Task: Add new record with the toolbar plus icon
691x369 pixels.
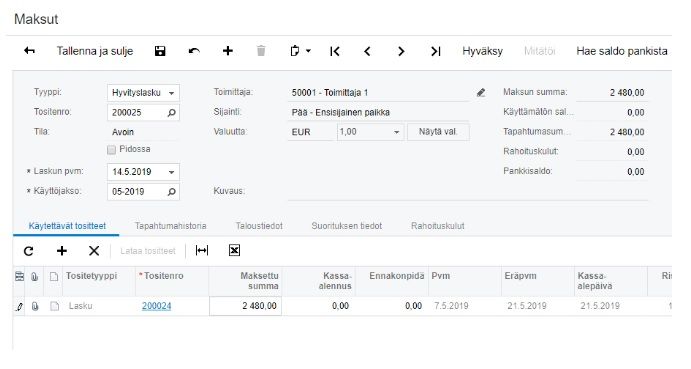Action: (x=227, y=51)
